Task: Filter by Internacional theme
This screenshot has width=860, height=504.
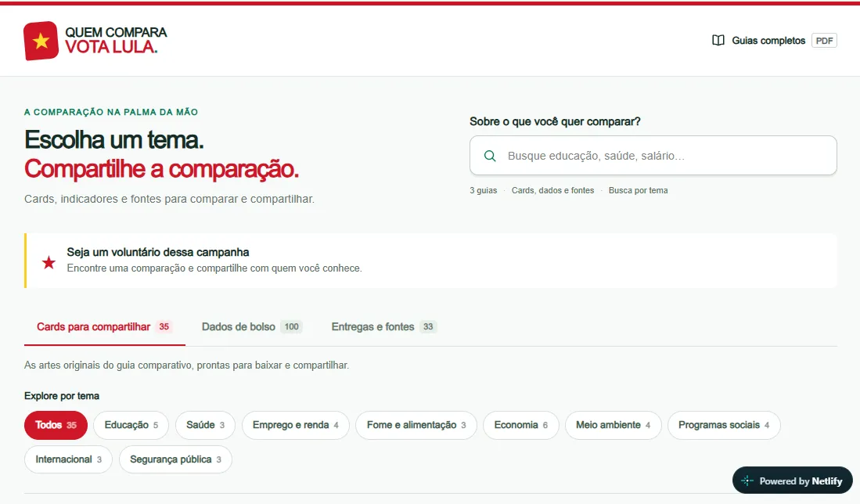Action: click(x=69, y=459)
